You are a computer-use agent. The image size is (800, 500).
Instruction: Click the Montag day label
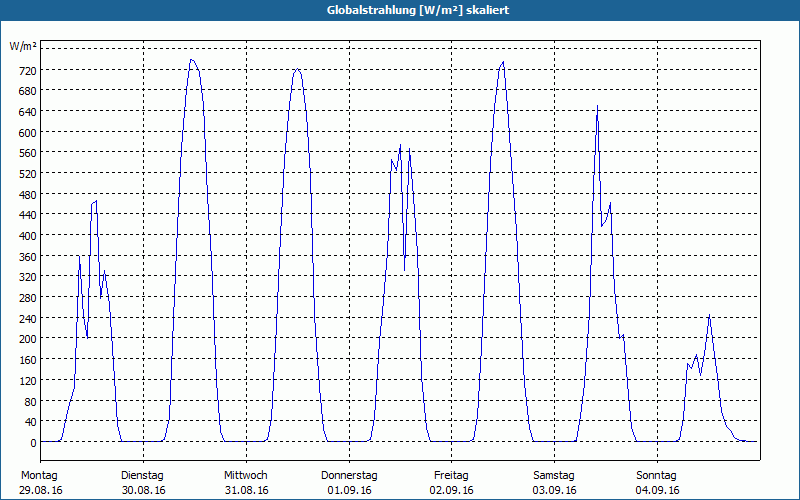39,476
